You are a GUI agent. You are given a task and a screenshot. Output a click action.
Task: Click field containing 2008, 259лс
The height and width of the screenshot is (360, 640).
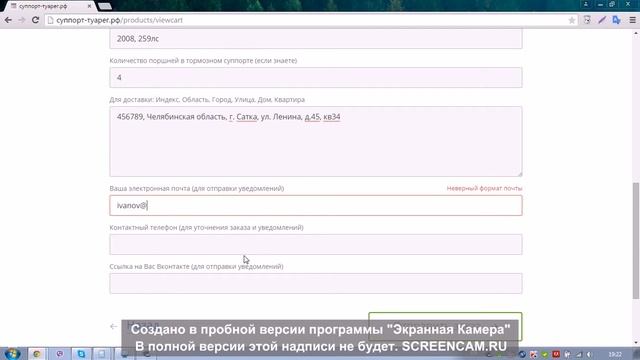(316, 39)
